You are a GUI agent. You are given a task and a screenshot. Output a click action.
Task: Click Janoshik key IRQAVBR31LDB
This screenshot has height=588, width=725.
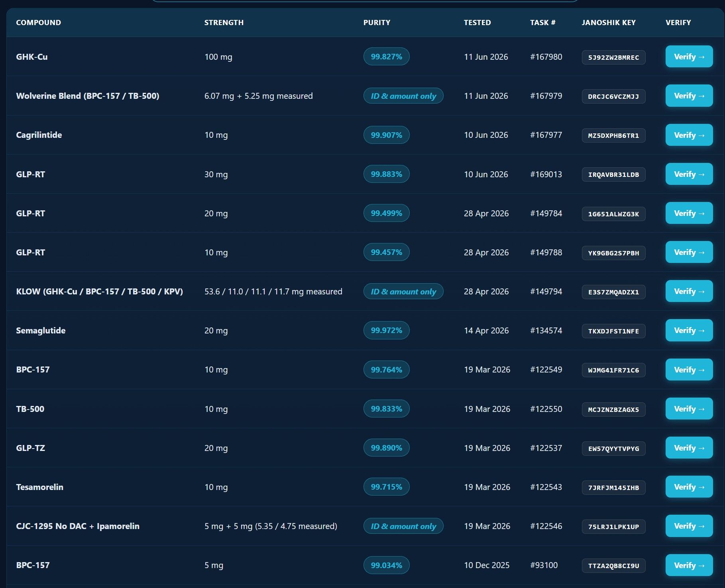click(x=613, y=174)
